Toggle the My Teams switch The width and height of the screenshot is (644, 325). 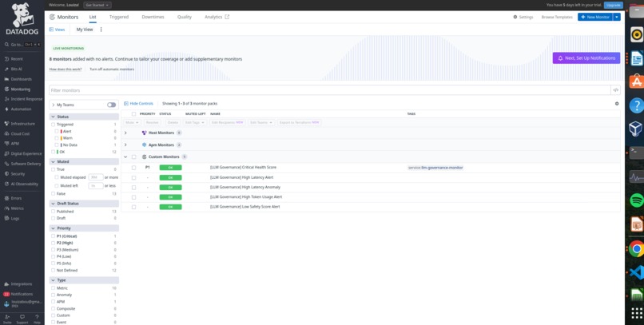(x=111, y=105)
